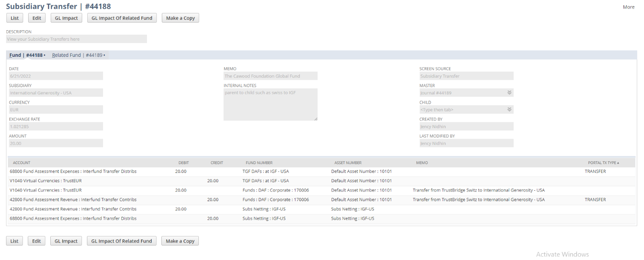This screenshot has width=644, height=260.
Task: Select the Fund #44188 tab
Action: point(27,55)
